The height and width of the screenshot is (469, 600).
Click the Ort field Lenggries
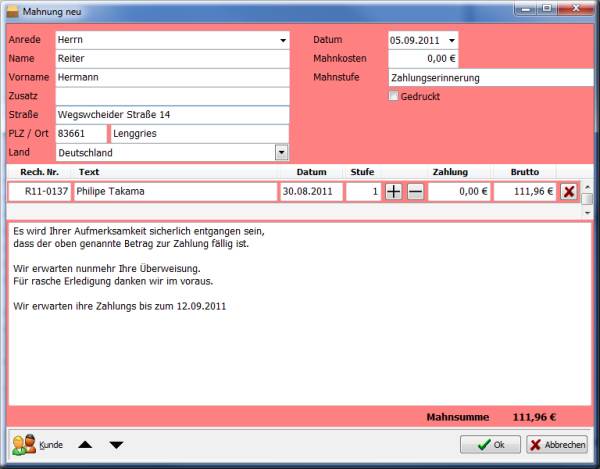click(x=200, y=134)
